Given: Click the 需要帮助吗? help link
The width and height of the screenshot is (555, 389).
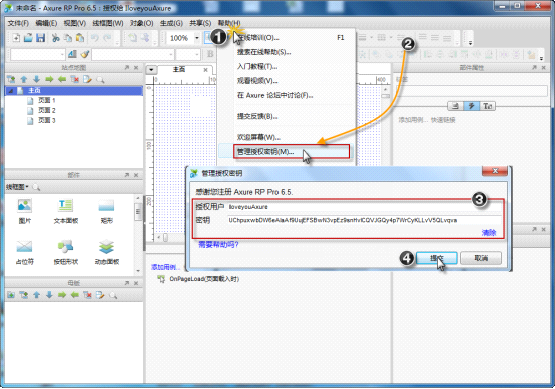Looking at the screenshot, I should tap(218, 244).
